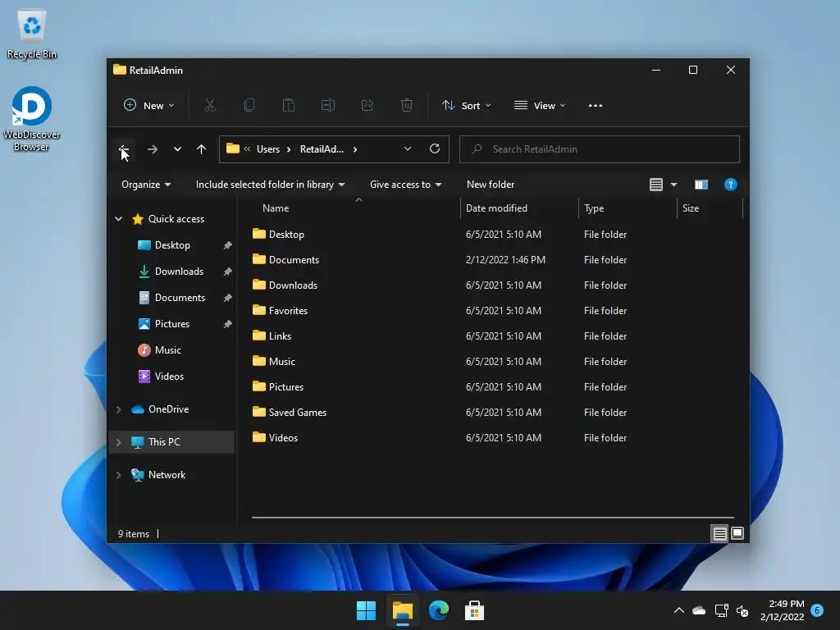Click the Search RetailAdmin field
This screenshot has width=840, height=630.
[x=600, y=149]
